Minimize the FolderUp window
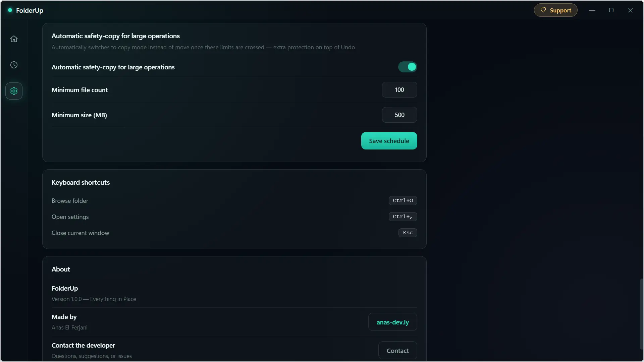Screen dimensions: 644x362 tap(592, 10)
